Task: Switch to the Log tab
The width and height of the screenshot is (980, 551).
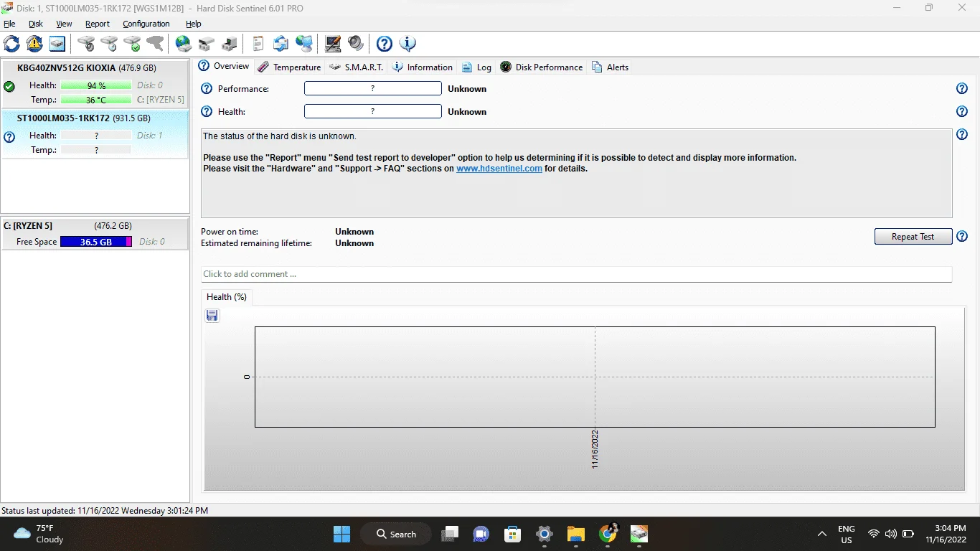Action: [x=477, y=67]
